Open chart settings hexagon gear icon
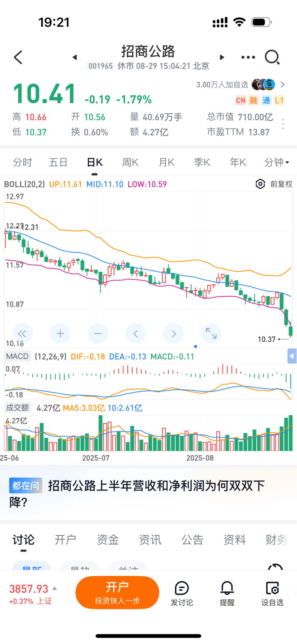 [x=260, y=184]
